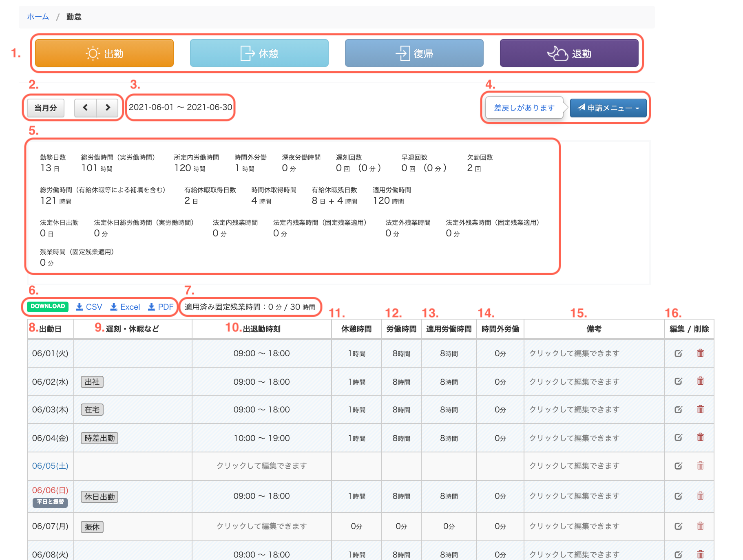Click the 差戻しがあります notice
The width and height of the screenshot is (743, 560).
pyautogui.click(x=524, y=108)
